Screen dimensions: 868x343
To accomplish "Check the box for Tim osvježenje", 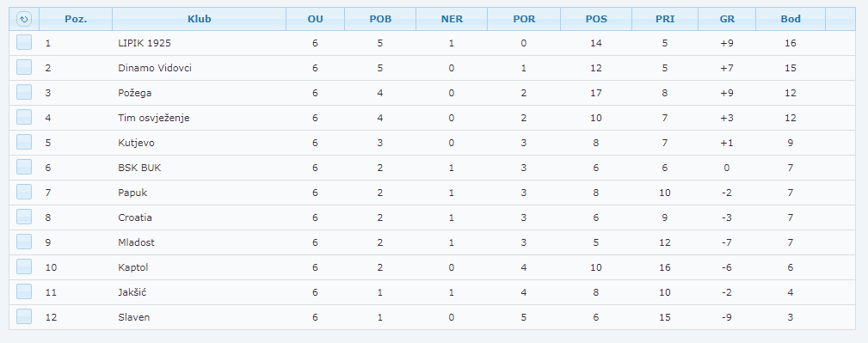I will click(x=24, y=117).
